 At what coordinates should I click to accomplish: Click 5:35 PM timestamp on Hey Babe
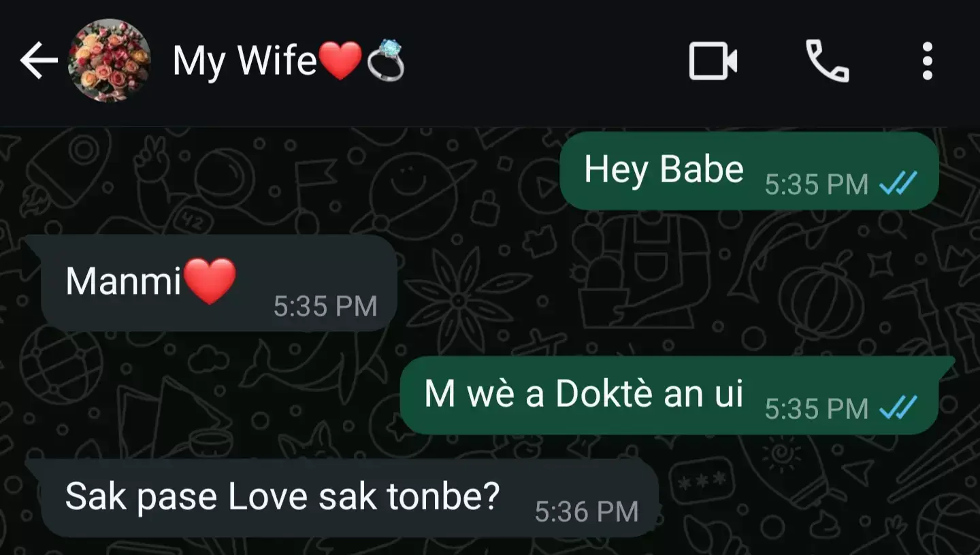817,184
